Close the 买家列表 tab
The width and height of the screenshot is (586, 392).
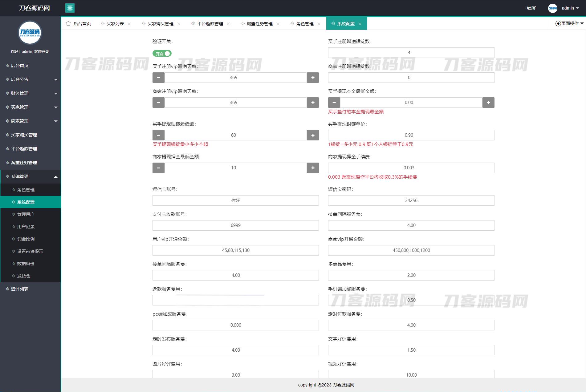pos(129,24)
